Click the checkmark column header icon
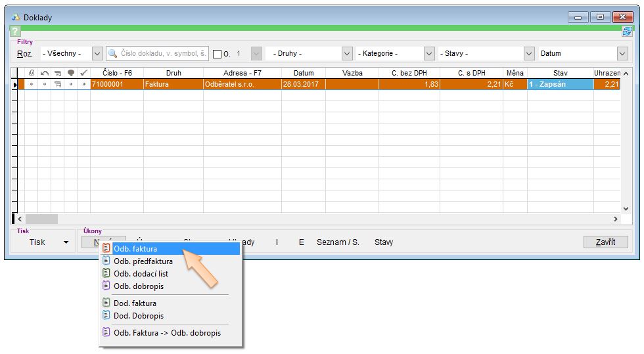This screenshot has height=354, width=644. click(83, 73)
